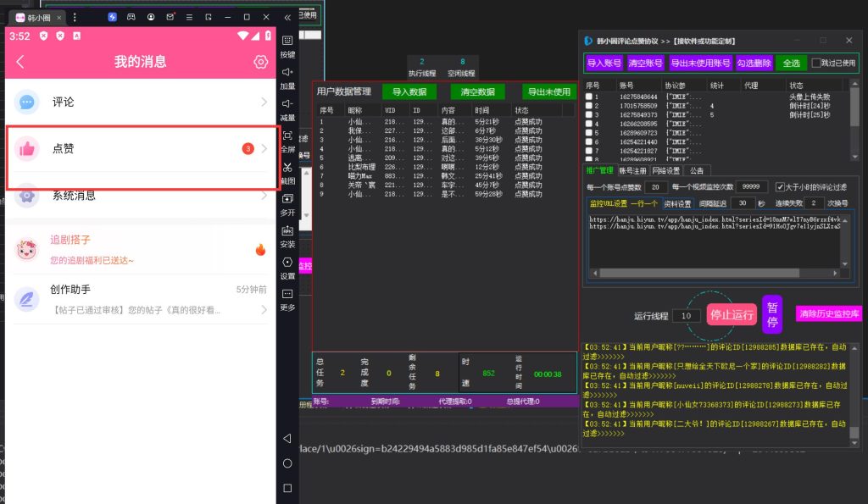Open 更多 more tools icon

click(287, 294)
